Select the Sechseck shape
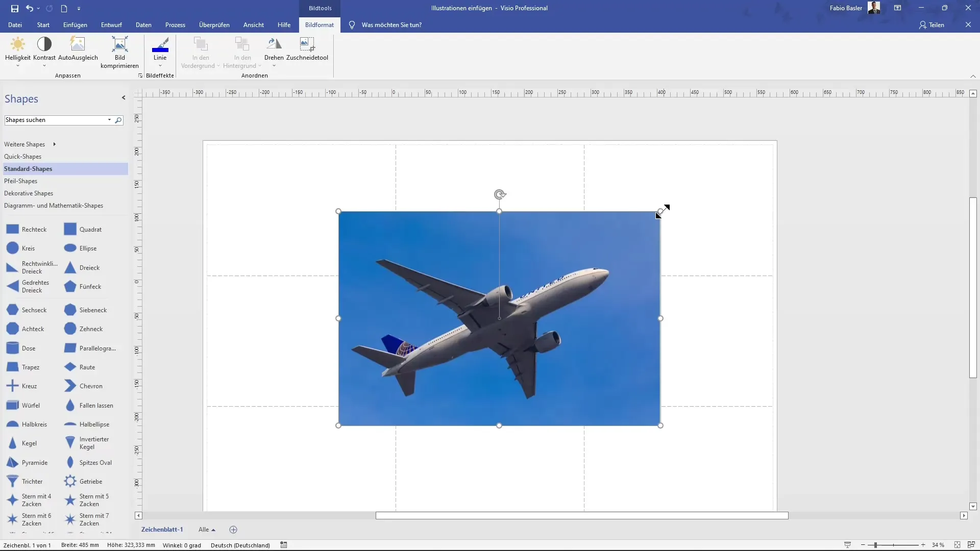The width and height of the screenshot is (980, 551). tap(27, 310)
